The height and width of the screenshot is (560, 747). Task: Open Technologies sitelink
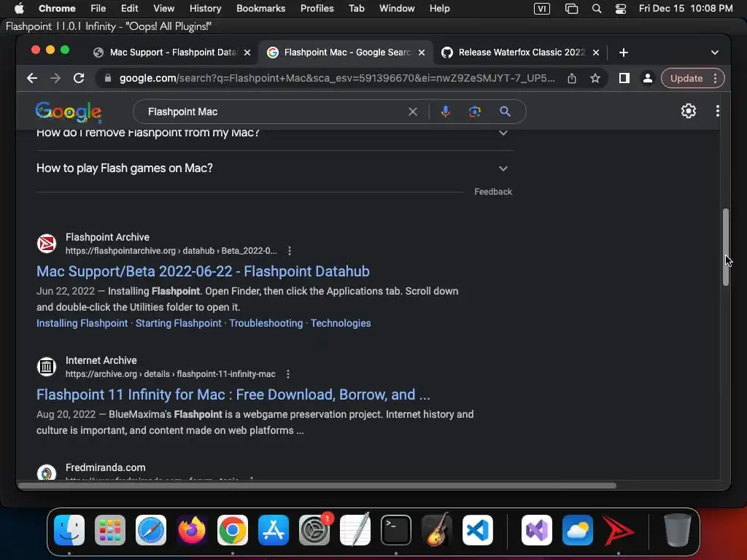click(341, 323)
